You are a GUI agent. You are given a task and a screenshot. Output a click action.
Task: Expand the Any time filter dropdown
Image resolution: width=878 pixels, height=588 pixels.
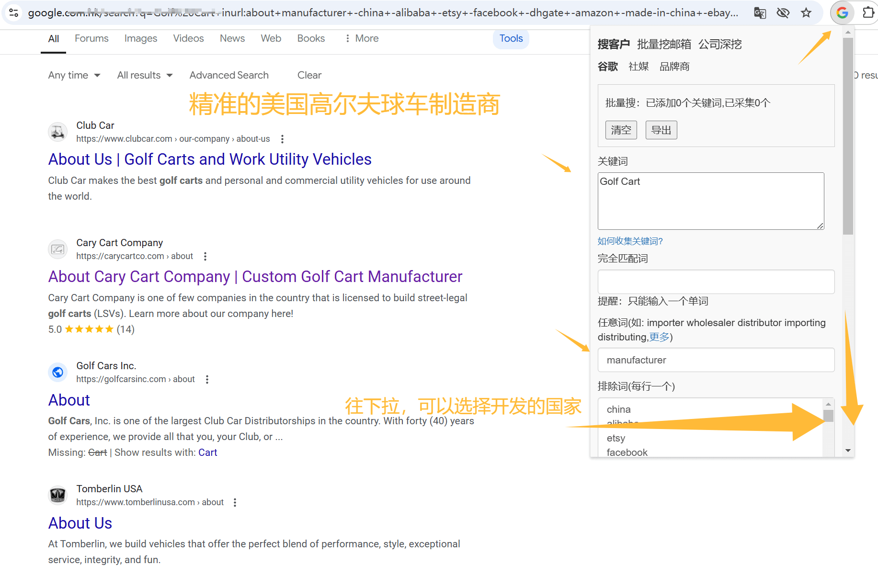click(x=74, y=75)
